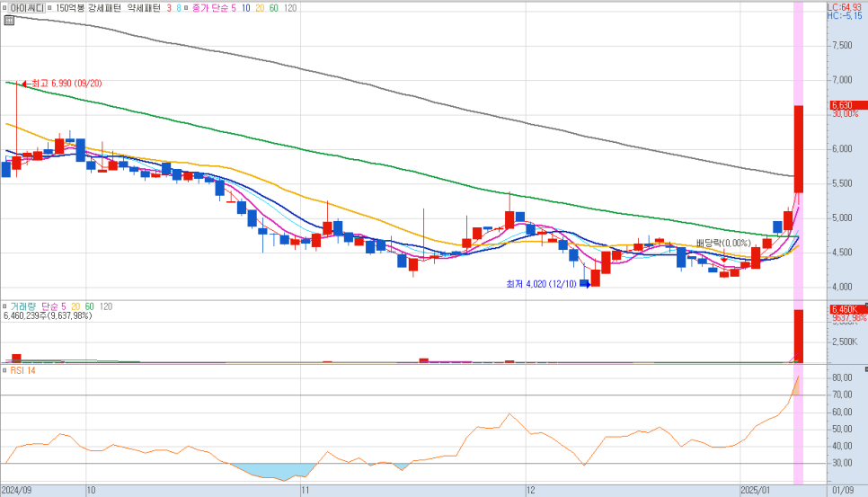Image resolution: width=868 pixels, height=497 pixels.
Task: Select the red 3 period value
Action: click(170, 8)
